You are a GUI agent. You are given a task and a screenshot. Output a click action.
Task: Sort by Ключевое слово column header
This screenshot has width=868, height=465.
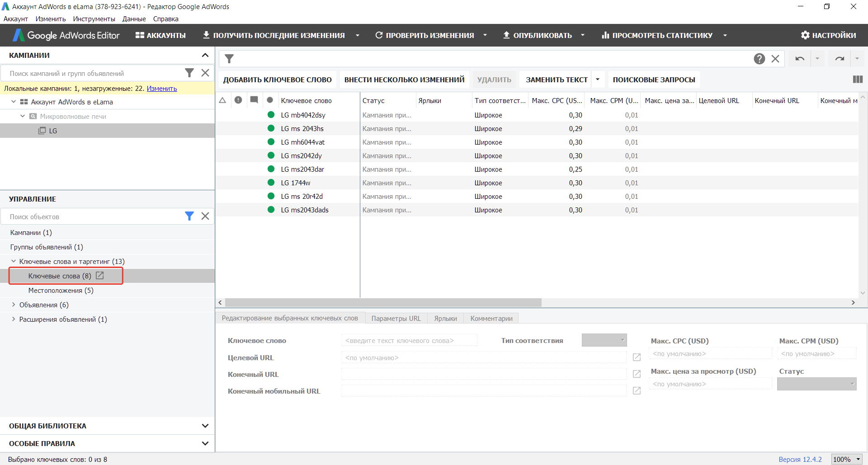tap(306, 101)
